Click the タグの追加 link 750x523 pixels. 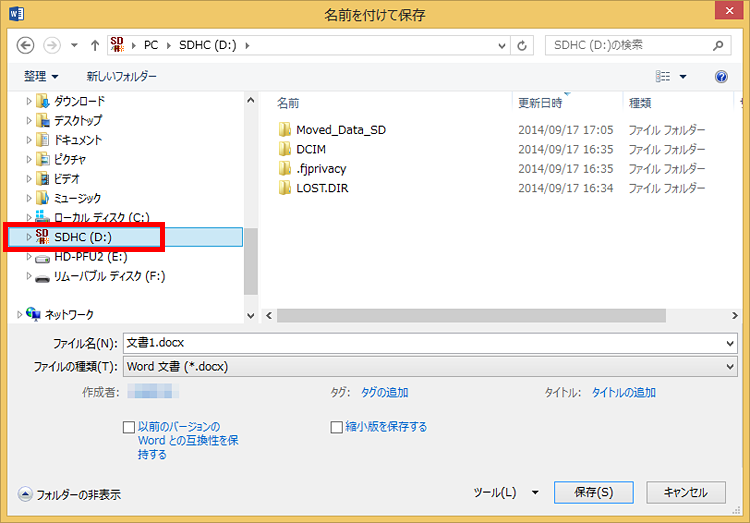[x=384, y=393]
